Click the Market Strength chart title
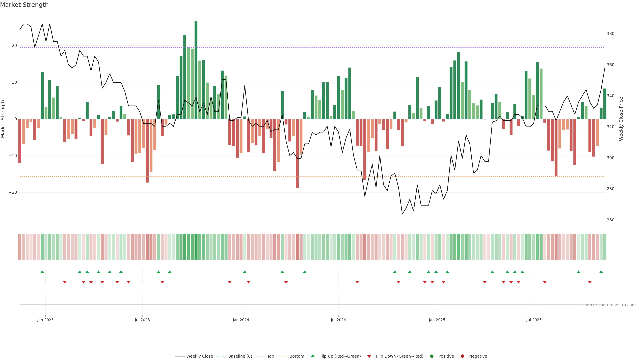The width and height of the screenshot is (644, 362). [x=24, y=5]
